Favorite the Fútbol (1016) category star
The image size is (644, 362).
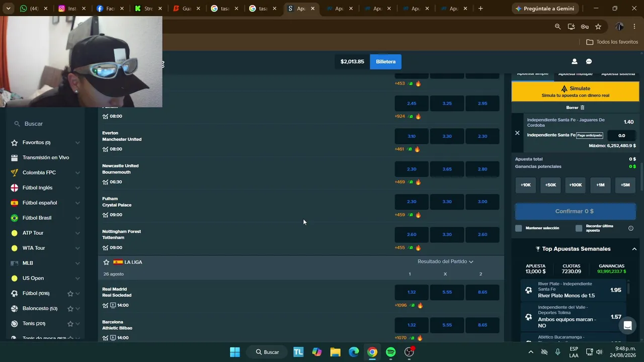point(70,294)
